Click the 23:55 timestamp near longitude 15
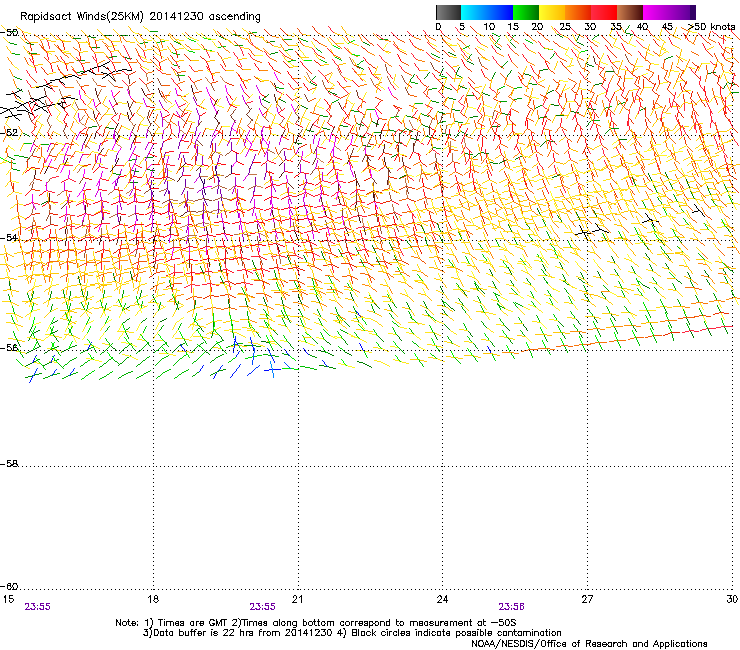Image resolution: width=740 pixels, height=650 pixels. pos(37,607)
